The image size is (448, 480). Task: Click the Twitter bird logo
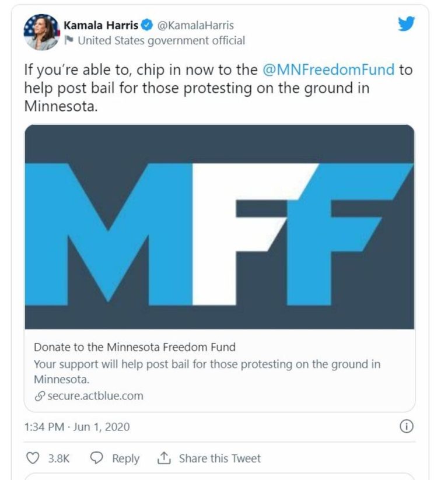pyautogui.click(x=406, y=23)
